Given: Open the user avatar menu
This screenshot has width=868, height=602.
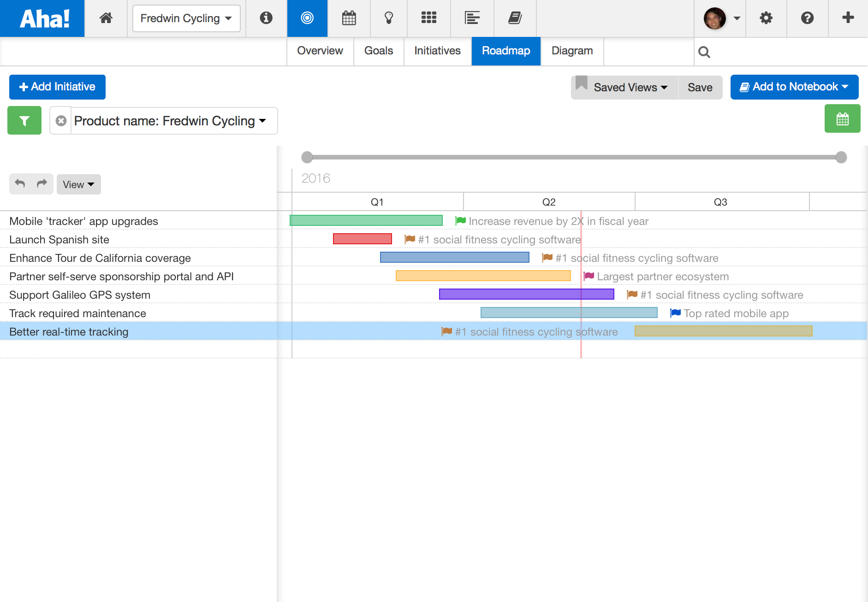Looking at the screenshot, I should coord(721,18).
